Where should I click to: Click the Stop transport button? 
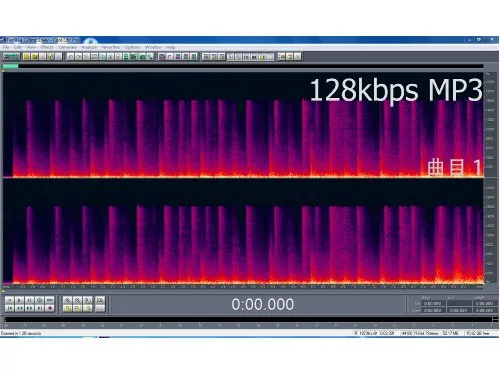click(10, 300)
